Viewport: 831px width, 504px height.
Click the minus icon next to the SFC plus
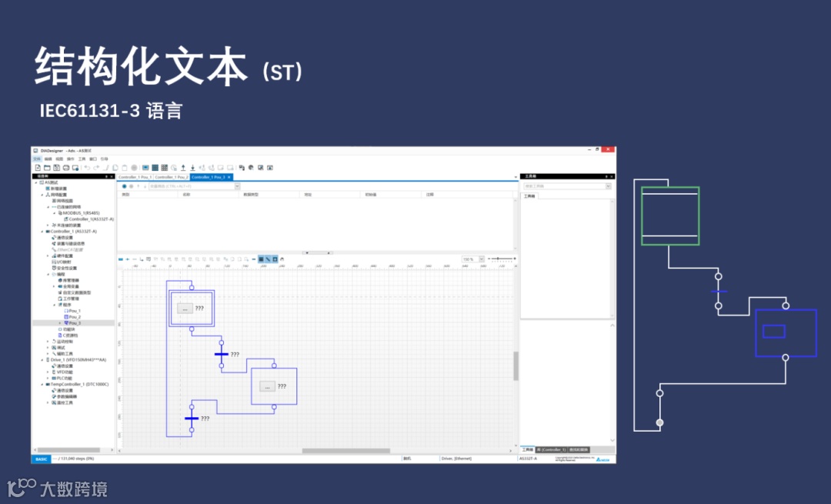tap(135, 259)
